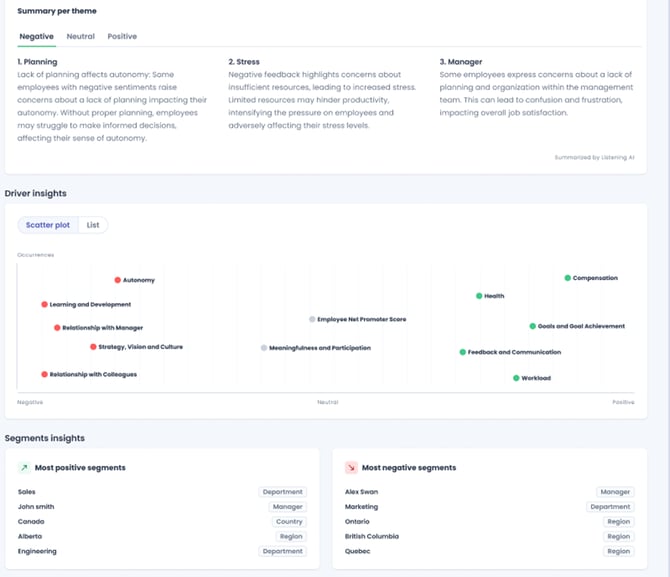This screenshot has height=577, width=670.
Task: Open the Positive theme tab
Action: 122,36
